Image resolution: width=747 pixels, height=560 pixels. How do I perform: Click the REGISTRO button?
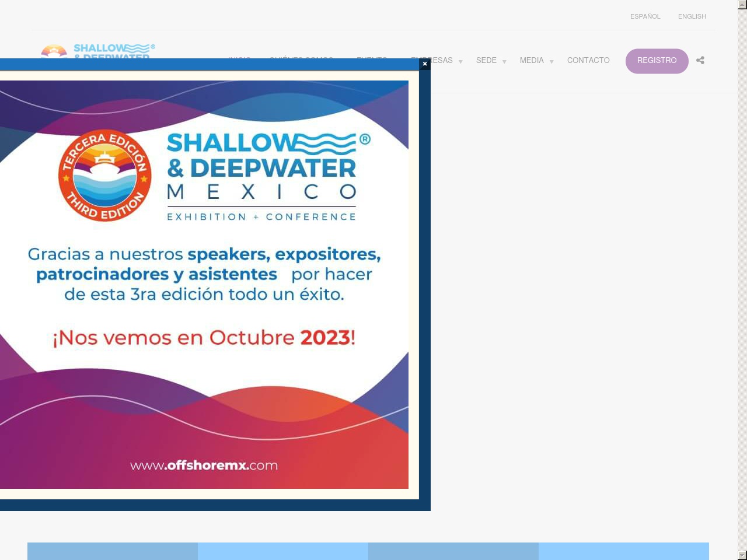(x=657, y=61)
